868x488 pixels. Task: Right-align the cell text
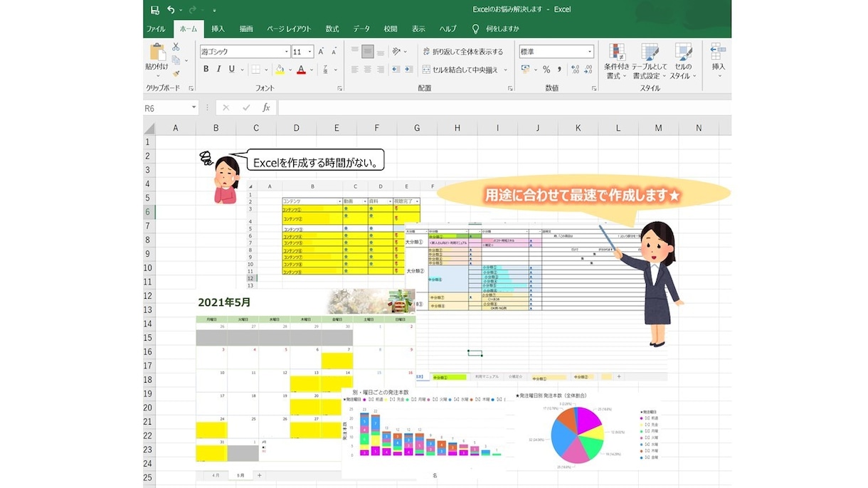point(381,70)
